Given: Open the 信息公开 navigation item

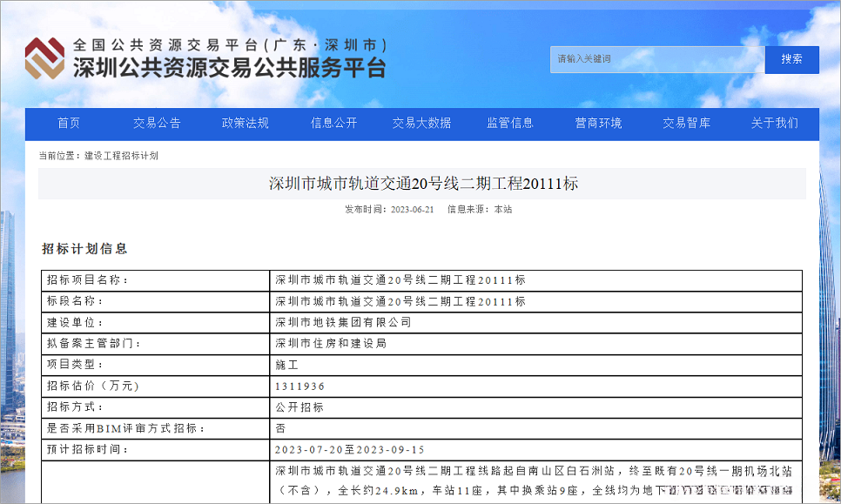Looking at the screenshot, I should pos(333,124).
